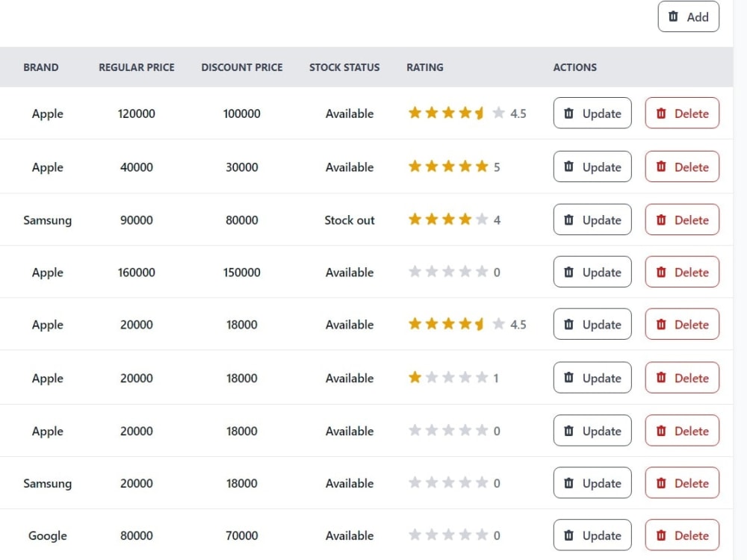The height and width of the screenshot is (560, 747).
Task: Update the Apple 20000 product rated 0
Action: point(592,431)
